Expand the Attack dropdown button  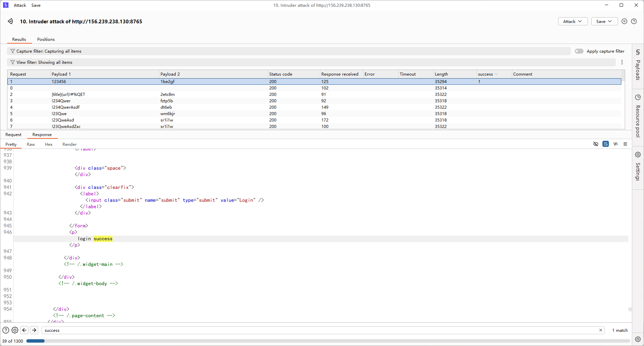click(x=573, y=21)
